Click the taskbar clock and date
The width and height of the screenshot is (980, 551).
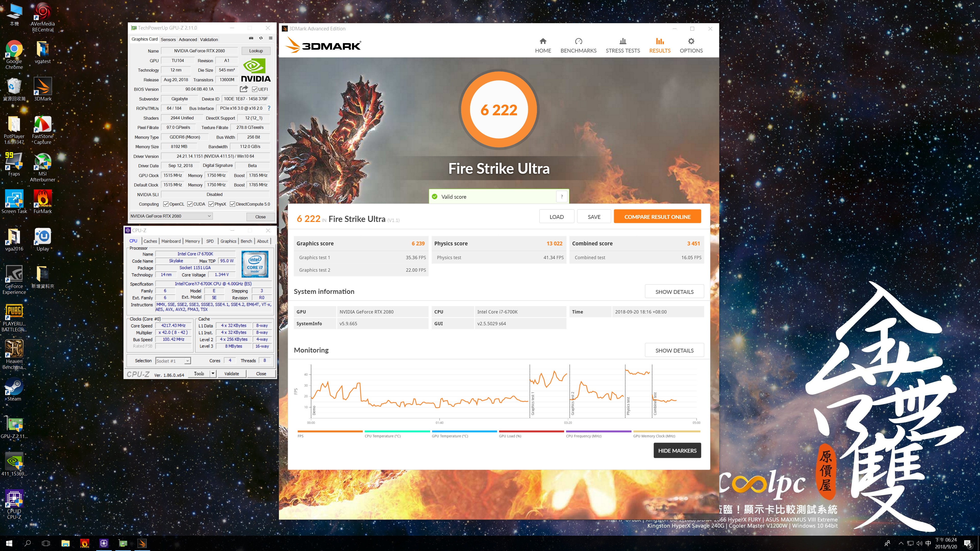946,543
